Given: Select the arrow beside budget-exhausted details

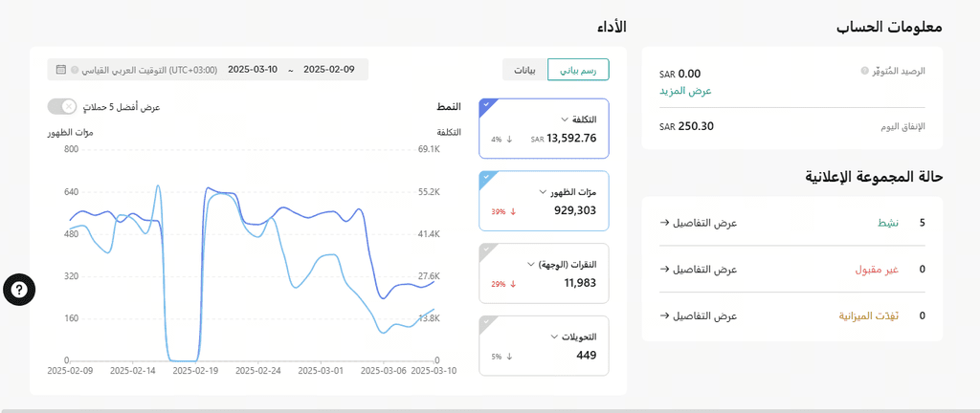Looking at the screenshot, I should (664, 315).
